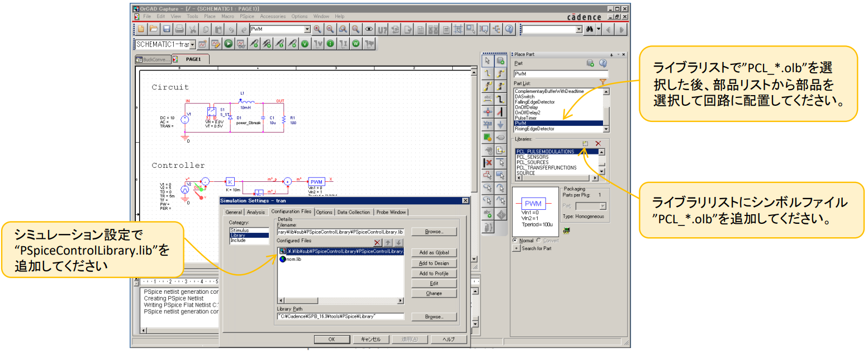Select PulseTimer in the Part List
The image size is (868, 357).
pyautogui.click(x=558, y=118)
